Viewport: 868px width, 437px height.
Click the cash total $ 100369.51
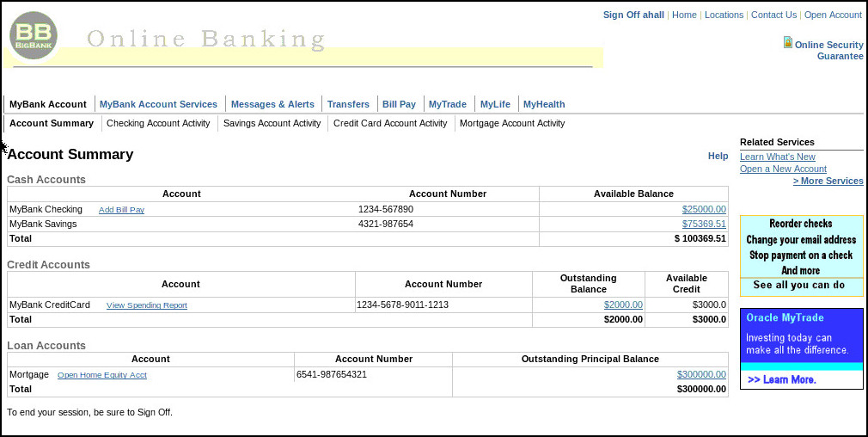coord(700,239)
